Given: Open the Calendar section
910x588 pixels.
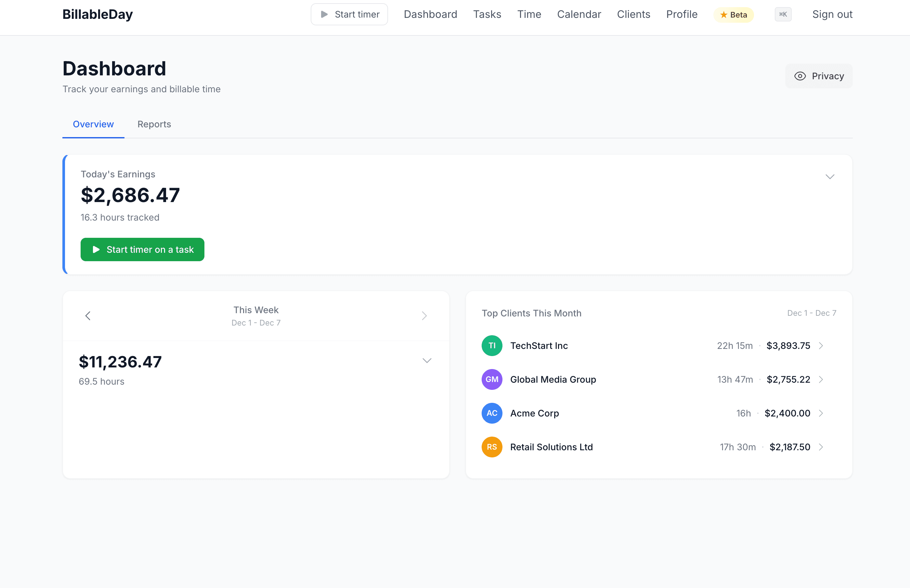Looking at the screenshot, I should click(579, 14).
